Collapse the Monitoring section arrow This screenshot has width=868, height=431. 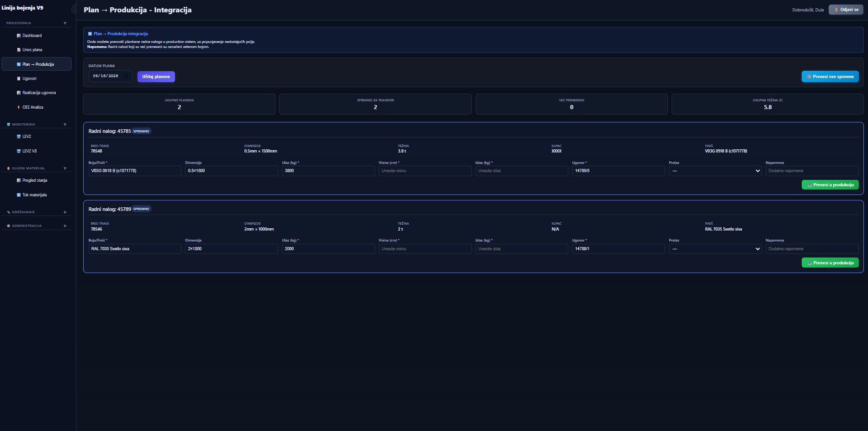pyautogui.click(x=65, y=124)
